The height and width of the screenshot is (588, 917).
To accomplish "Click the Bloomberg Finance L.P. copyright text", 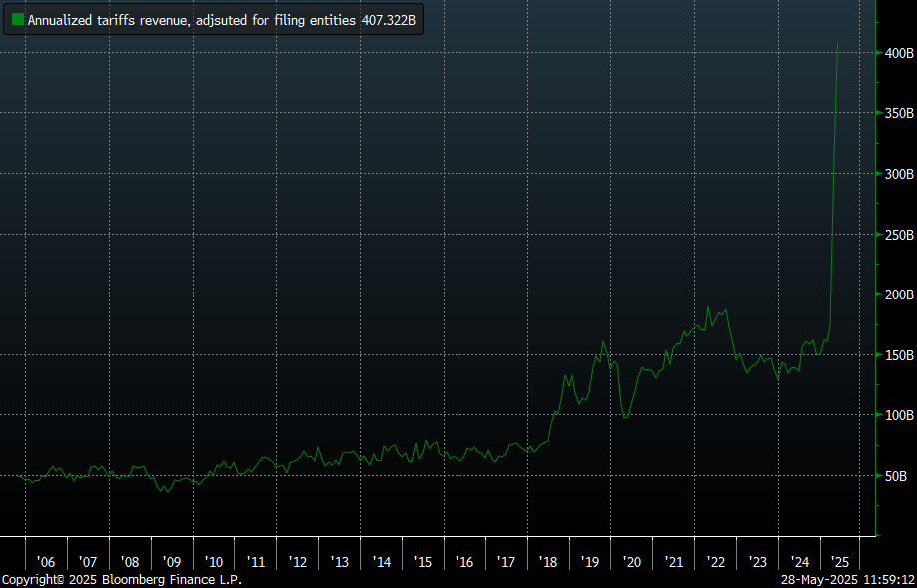I will click(x=121, y=579).
